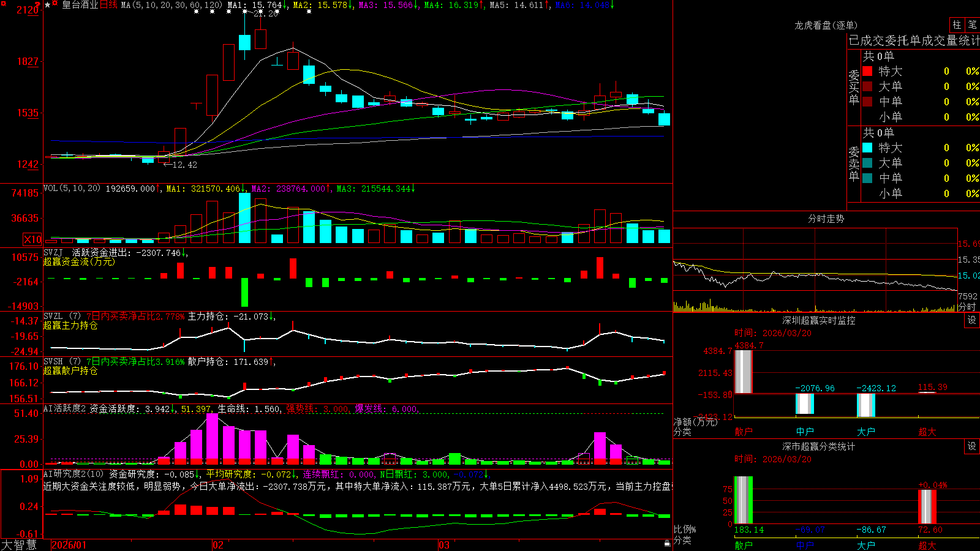
Task: Click the yellow MA2: 15.578 label
Action: tap(322, 5)
